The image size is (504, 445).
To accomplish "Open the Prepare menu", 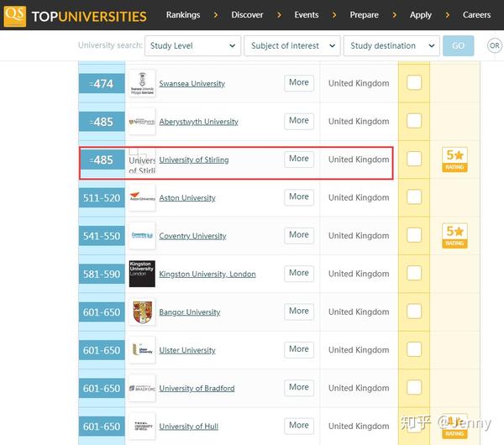I will click(365, 15).
